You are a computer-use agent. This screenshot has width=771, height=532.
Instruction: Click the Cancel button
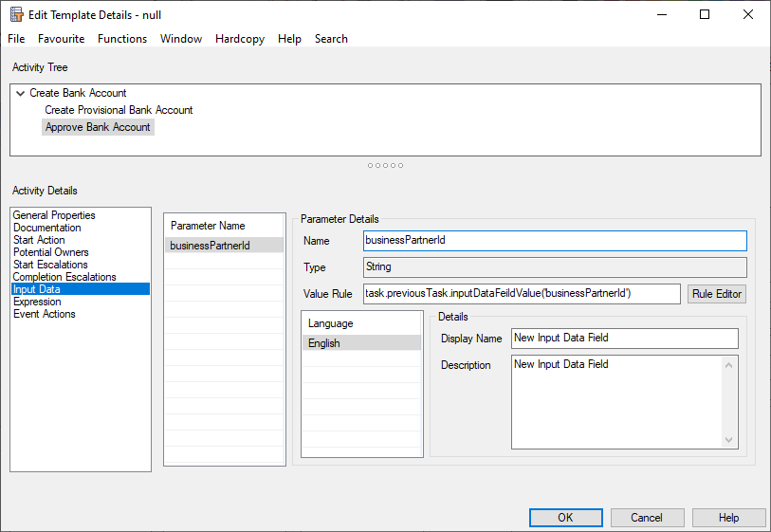pos(647,518)
